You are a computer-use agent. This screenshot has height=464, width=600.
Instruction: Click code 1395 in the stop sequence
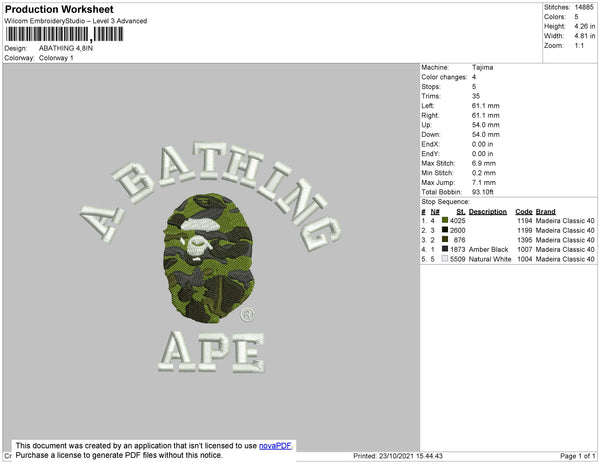click(x=525, y=240)
